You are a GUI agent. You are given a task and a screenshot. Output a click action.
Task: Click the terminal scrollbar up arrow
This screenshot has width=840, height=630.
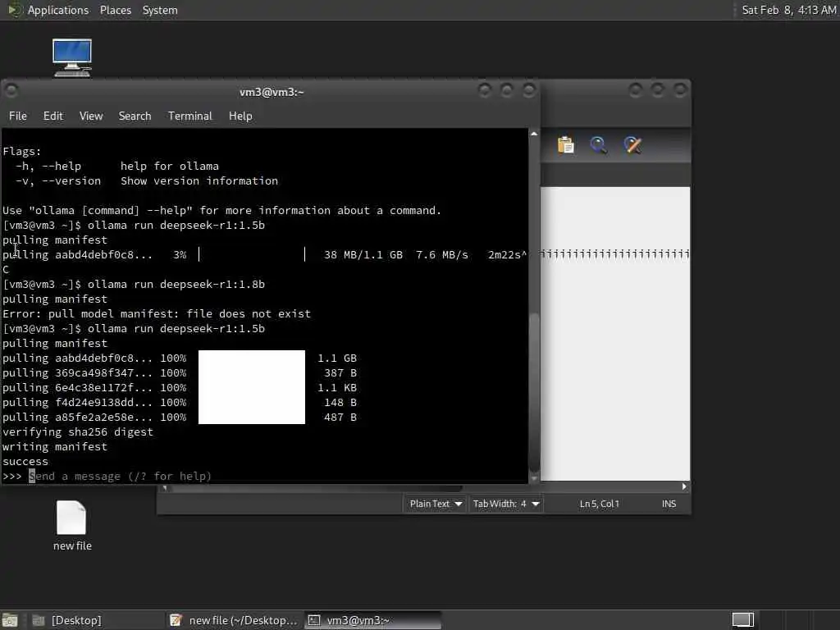pos(533,134)
